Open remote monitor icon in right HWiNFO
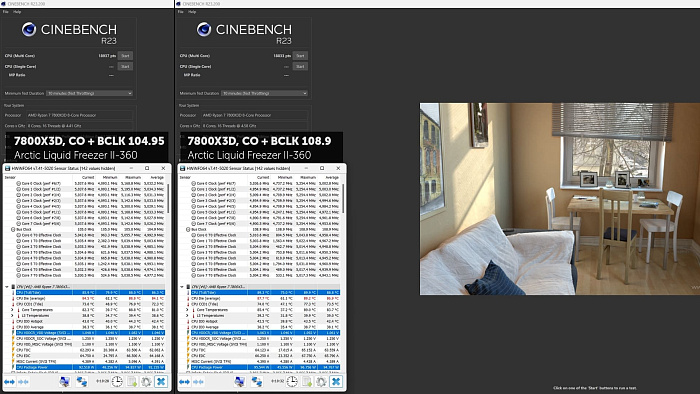700x394 pixels. [x=240, y=382]
